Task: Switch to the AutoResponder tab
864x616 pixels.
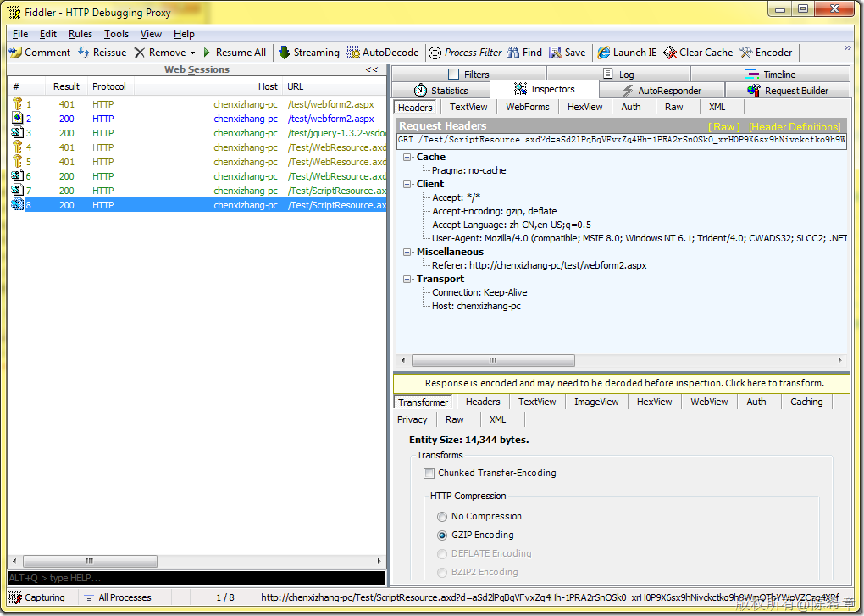Action: click(x=662, y=91)
